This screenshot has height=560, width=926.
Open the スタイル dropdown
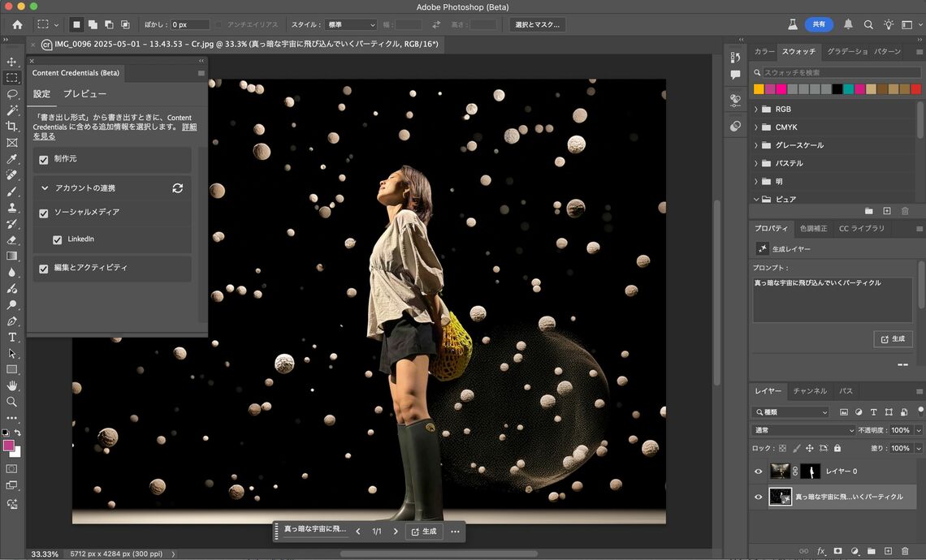pos(351,25)
